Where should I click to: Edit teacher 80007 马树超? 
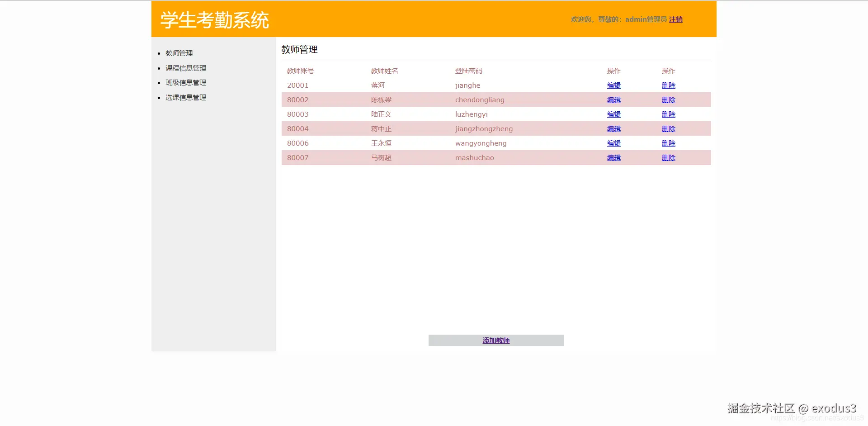tap(614, 158)
